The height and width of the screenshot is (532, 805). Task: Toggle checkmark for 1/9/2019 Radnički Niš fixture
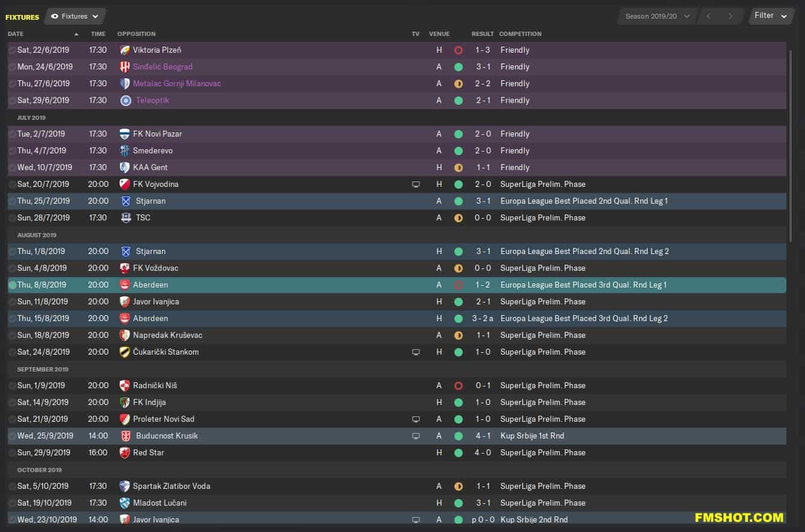click(12, 386)
